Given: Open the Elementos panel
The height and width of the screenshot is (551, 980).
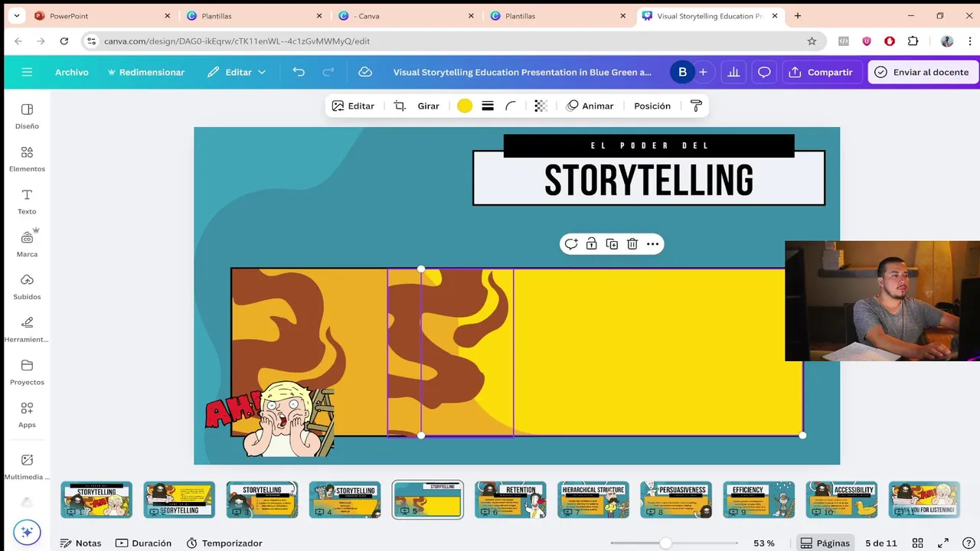Looking at the screenshot, I should (x=27, y=158).
